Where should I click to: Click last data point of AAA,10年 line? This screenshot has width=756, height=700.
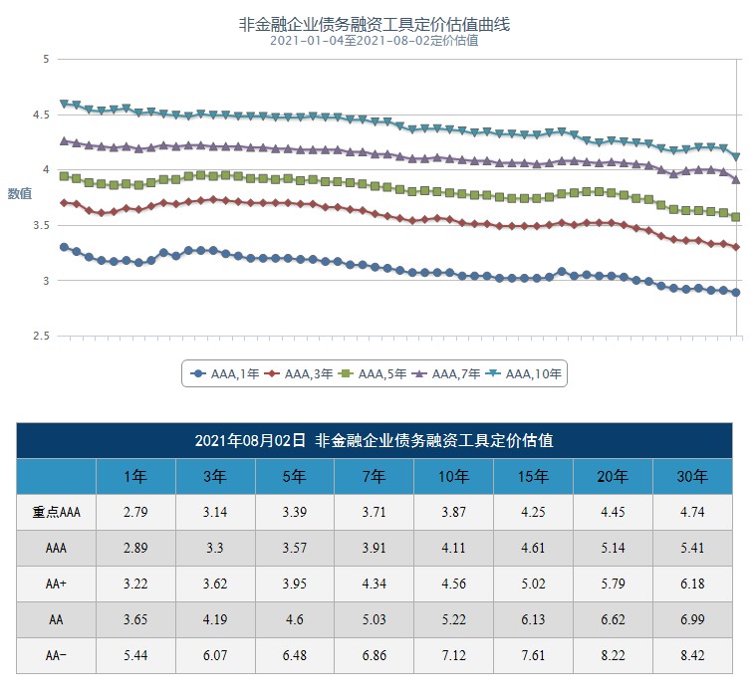736,156
